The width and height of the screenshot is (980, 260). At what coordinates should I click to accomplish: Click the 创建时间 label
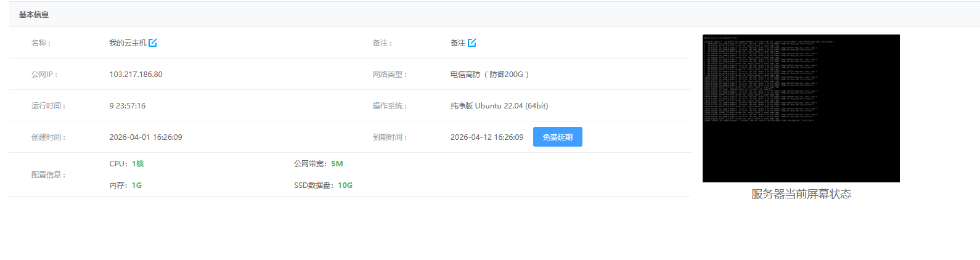click(48, 137)
